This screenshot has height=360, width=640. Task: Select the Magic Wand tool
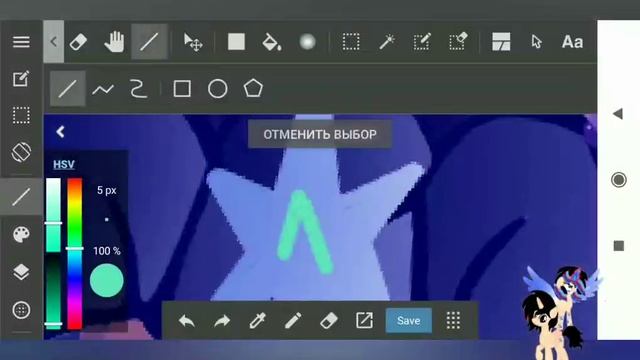pos(387,42)
